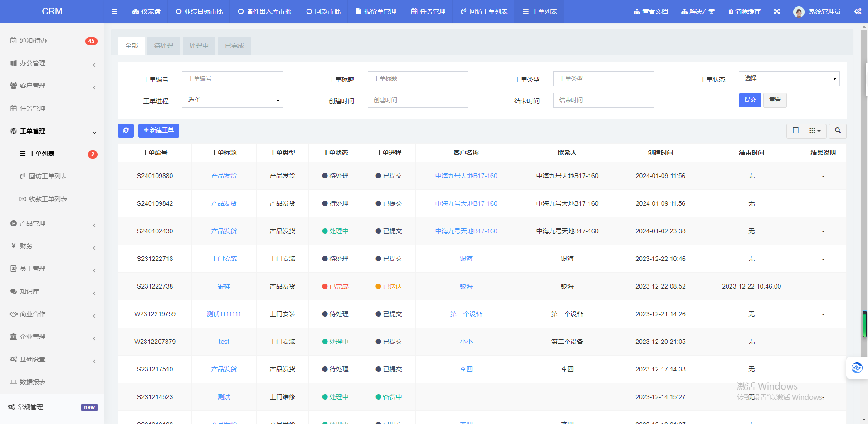
Task: Switch to the 已完成 tab
Action: click(x=234, y=46)
